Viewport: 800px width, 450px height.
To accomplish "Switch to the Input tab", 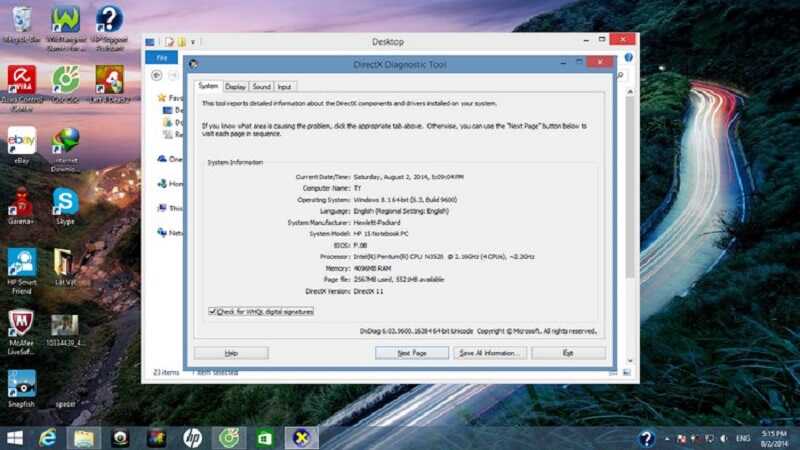I will click(x=285, y=87).
